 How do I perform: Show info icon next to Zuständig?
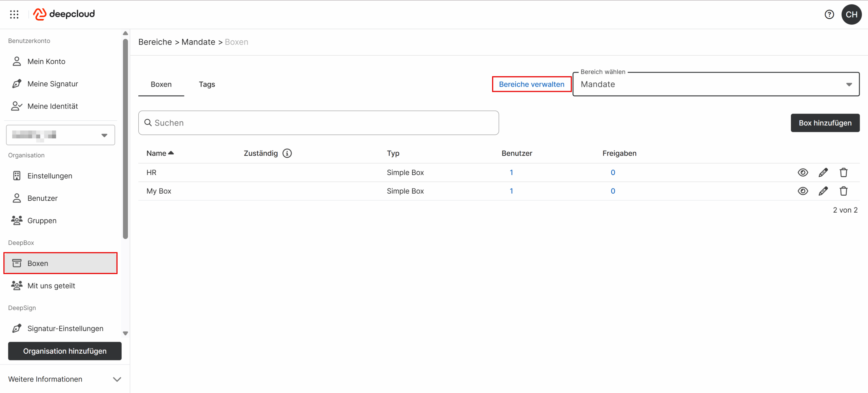287,153
